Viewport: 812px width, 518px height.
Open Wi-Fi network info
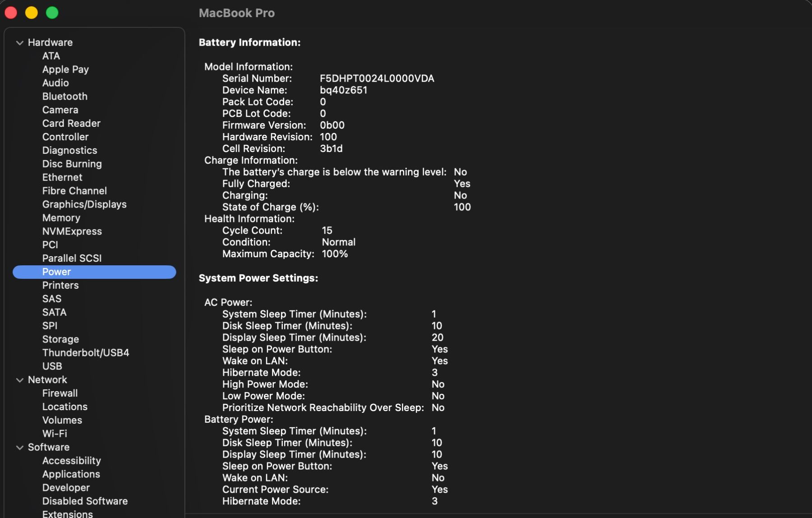[55, 434]
